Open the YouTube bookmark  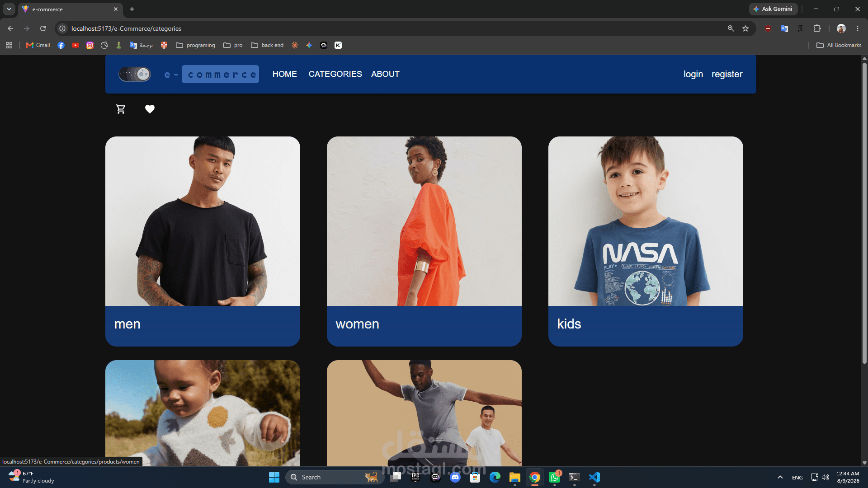[x=75, y=45]
